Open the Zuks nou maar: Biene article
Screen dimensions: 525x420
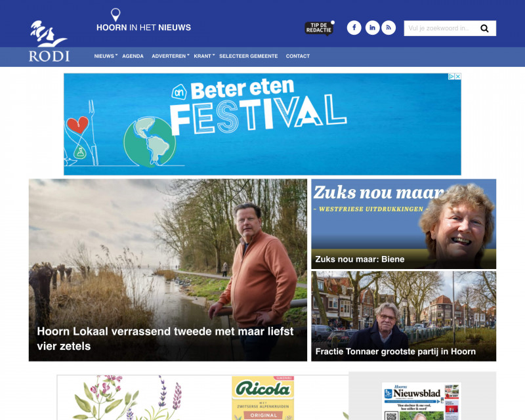click(x=404, y=224)
